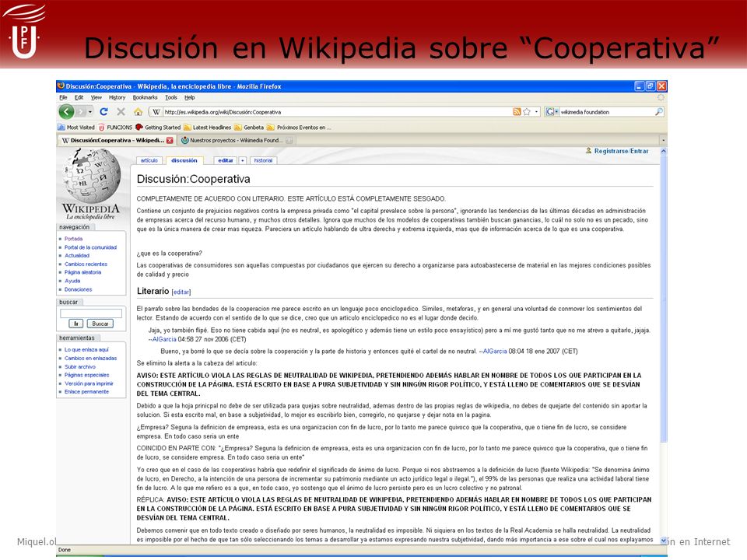Click the vertical scrollbar thumb
This screenshot has width=747, height=560.
pos(663,298)
